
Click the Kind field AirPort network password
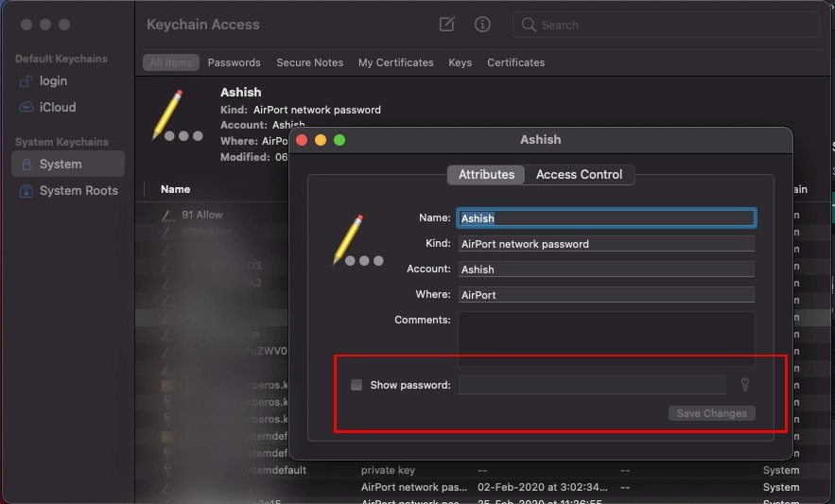[606, 243]
